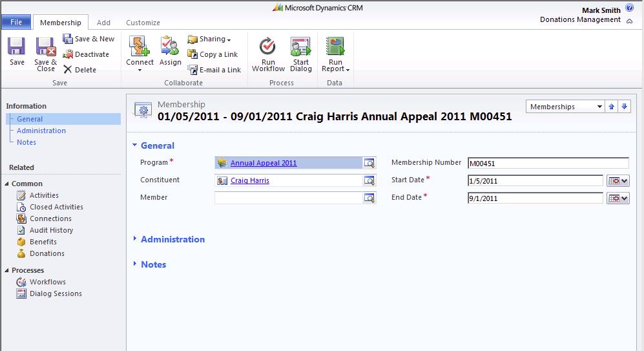Delete the membership record
This screenshot has height=351, width=644.
click(80, 69)
